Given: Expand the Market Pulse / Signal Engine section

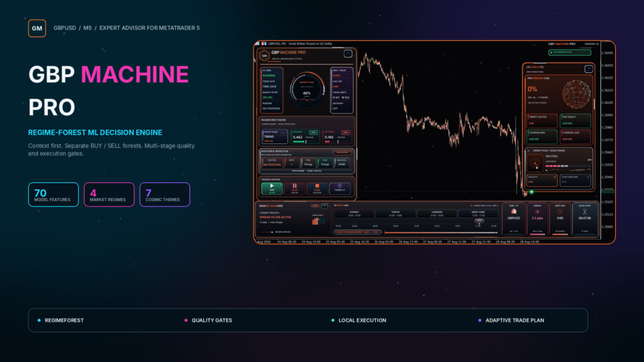Looking at the screenshot, I should [528, 151].
